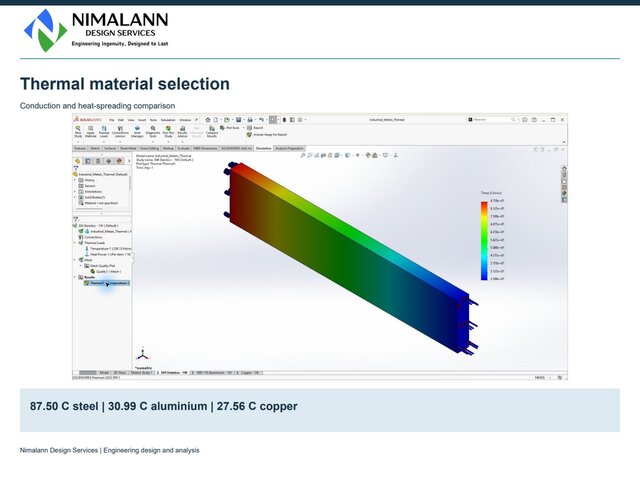Screen dimensions: 640x480
Task: Open the Results Advisor
Action: (182, 131)
